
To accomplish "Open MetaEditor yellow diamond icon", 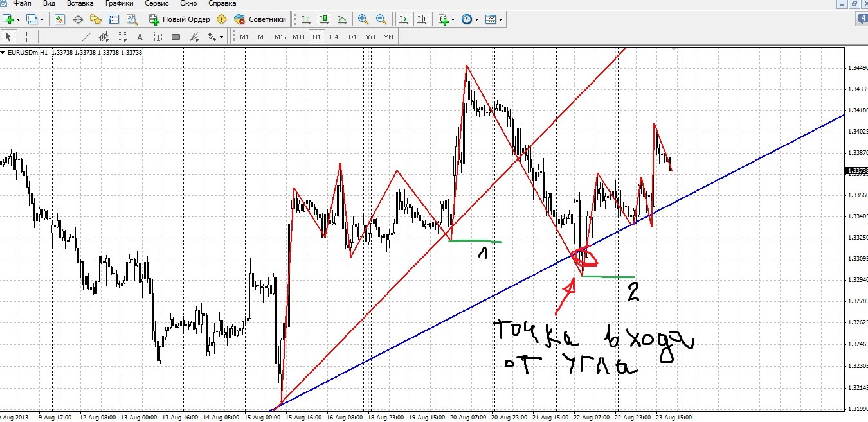I will coord(222,19).
